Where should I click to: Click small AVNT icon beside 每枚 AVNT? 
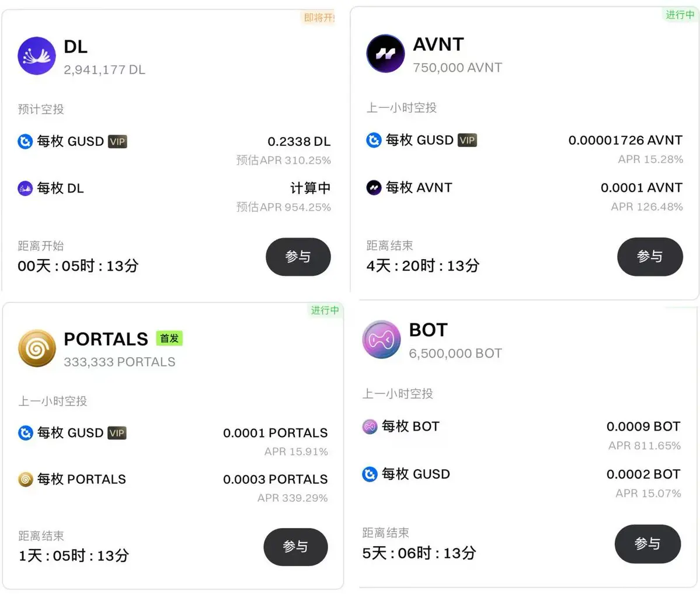click(x=374, y=187)
